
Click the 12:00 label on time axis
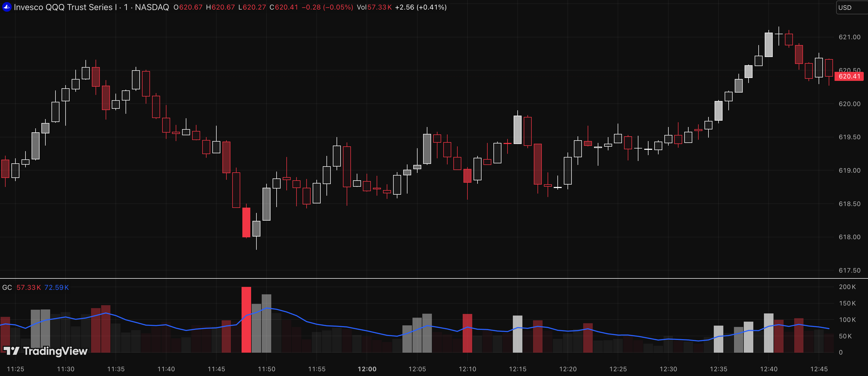pos(367,369)
